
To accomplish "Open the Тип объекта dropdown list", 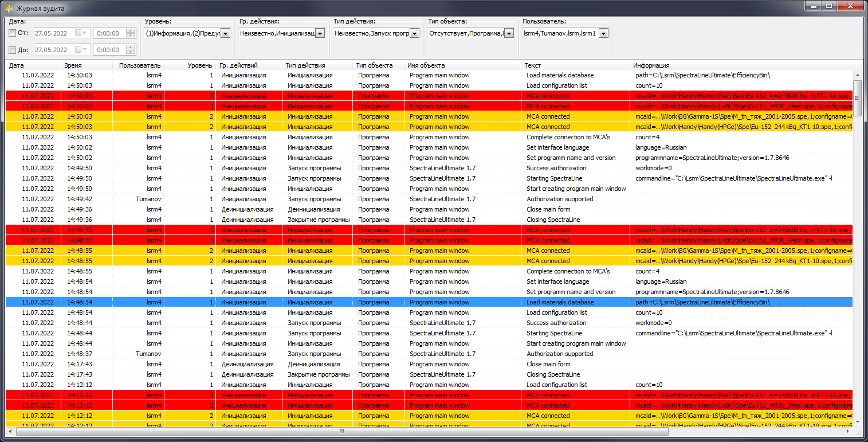I will [508, 33].
